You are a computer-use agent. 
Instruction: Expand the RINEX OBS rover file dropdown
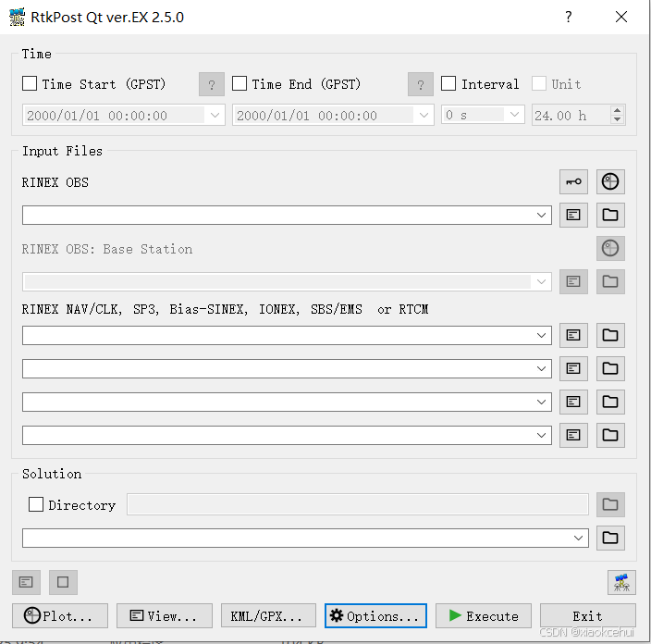[x=541, y=216]
